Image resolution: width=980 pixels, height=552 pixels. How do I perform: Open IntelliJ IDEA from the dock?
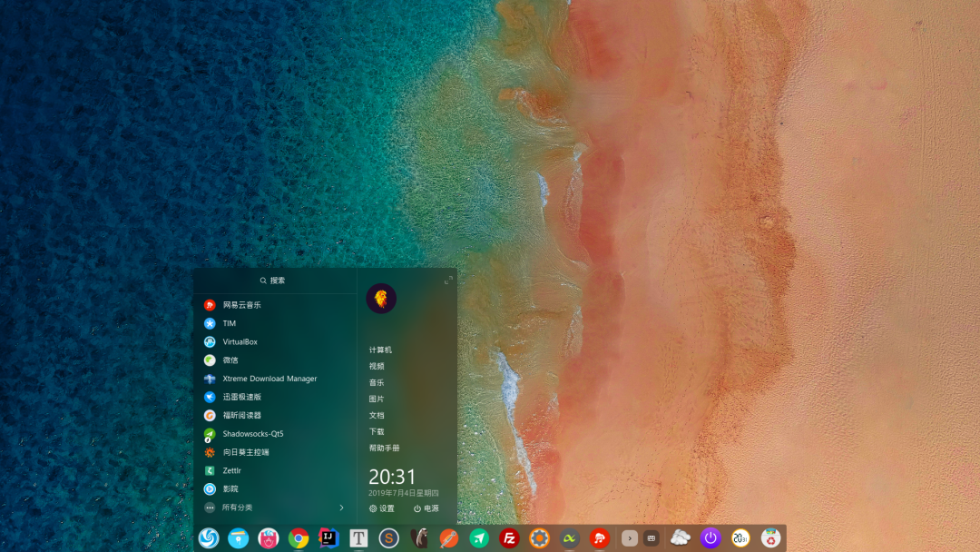328,537
